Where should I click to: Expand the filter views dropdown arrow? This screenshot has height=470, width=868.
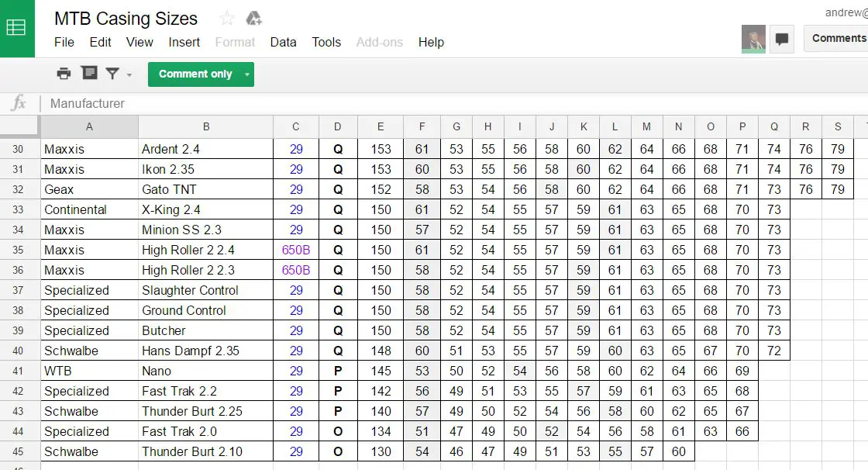click(x=129, y=74)
